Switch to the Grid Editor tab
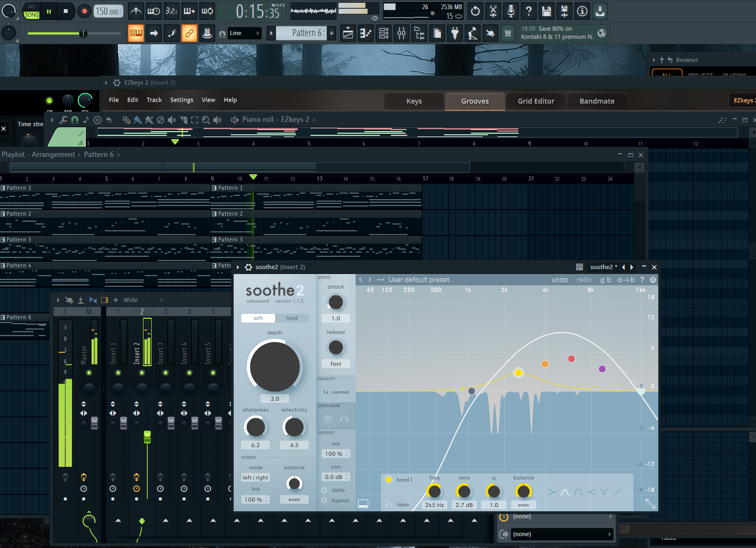The height and width of the screenshot is (548, 756). (536, 101)
